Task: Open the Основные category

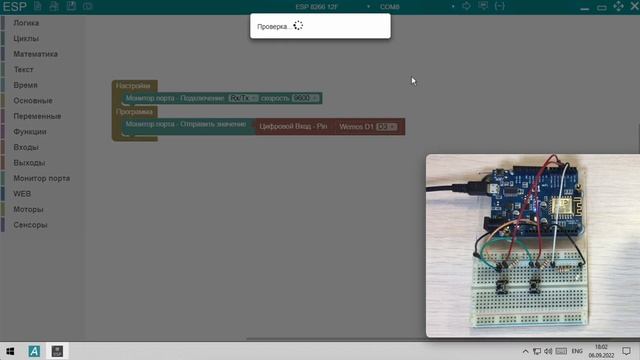Action: 33,100
